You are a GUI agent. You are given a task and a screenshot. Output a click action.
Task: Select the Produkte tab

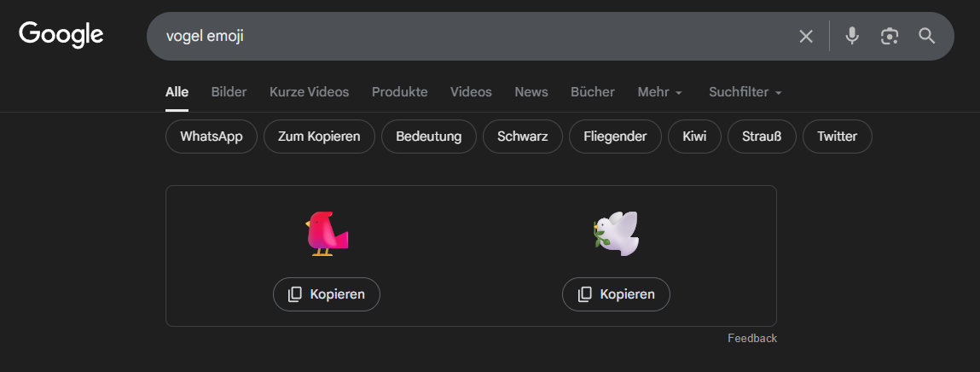[x=399, y=92]
